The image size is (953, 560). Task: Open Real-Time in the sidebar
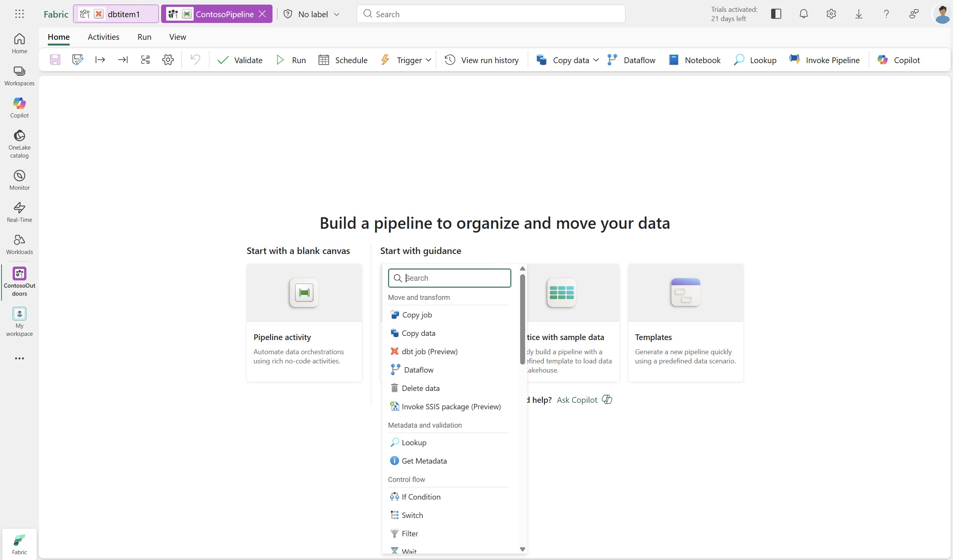pos(20,212)
